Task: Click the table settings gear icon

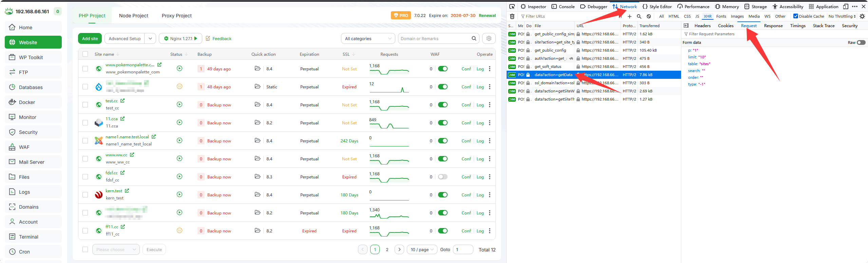Action: pyautogui.click(x=489, y=39)
